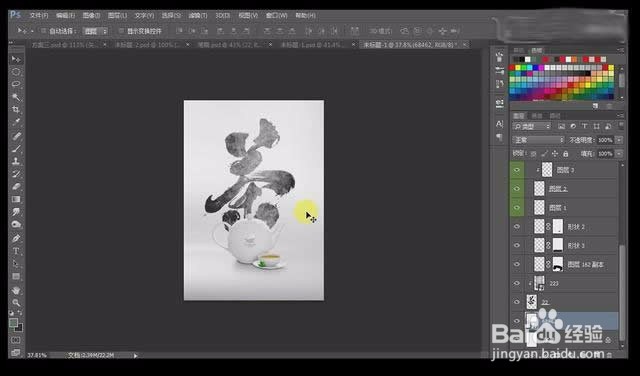The width and height of the screenshot is (640, 376).
Task: Select the Gradient tool
Action: [x=16, y=199]
